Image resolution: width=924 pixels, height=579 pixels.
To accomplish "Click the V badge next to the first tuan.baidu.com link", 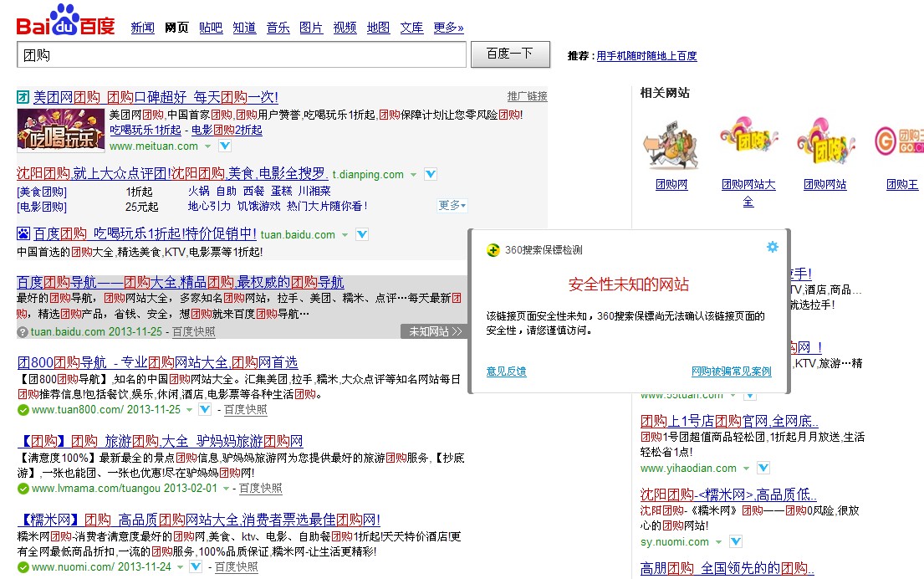I will coord(362,234).
